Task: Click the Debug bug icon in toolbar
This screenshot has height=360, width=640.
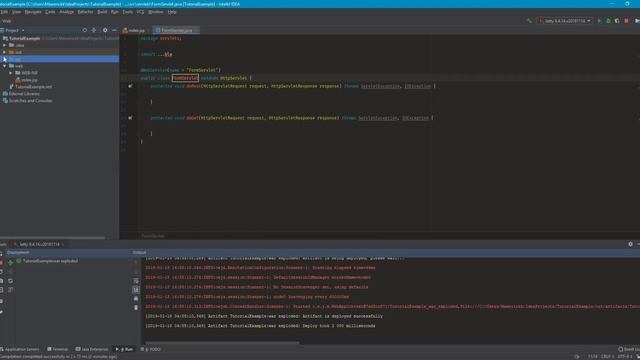Action: pyautogui.click(x=608, y=21)
